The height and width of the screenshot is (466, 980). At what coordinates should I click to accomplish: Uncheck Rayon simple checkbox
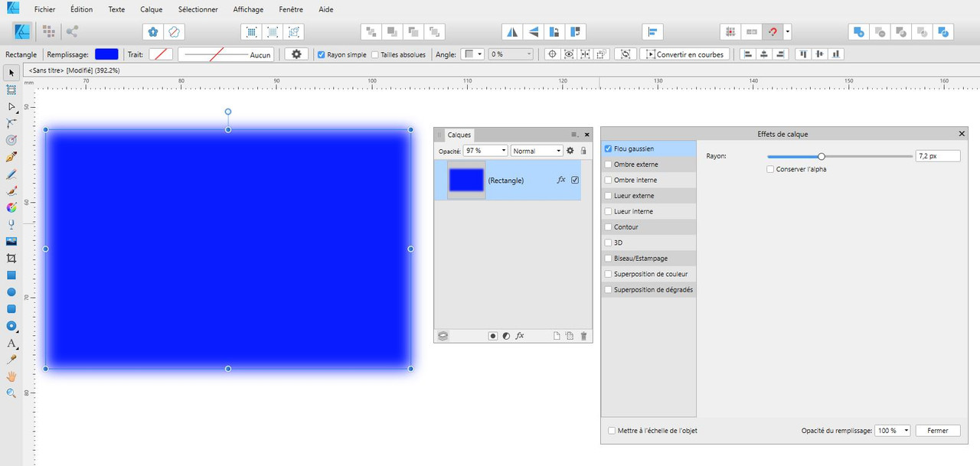coord(322,55)
